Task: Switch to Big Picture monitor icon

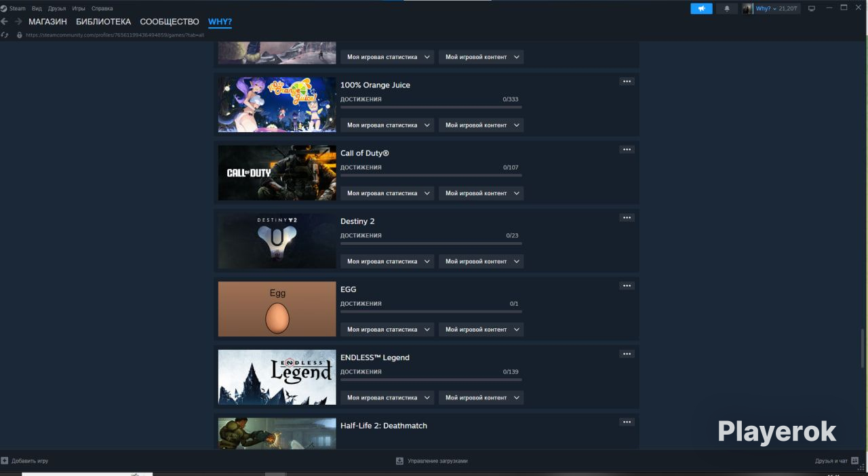Action: tap(811, 8)
